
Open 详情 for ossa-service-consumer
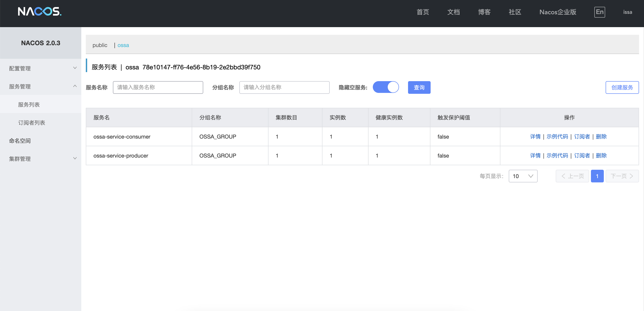click(x=535, y=137)
